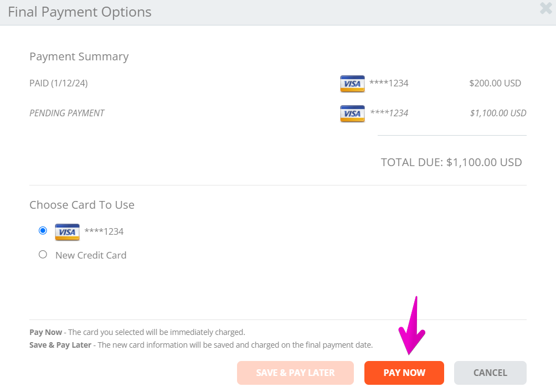Select the Visa ****1234 radio button
Screen dimensions: 556x392
click(43, 231)
